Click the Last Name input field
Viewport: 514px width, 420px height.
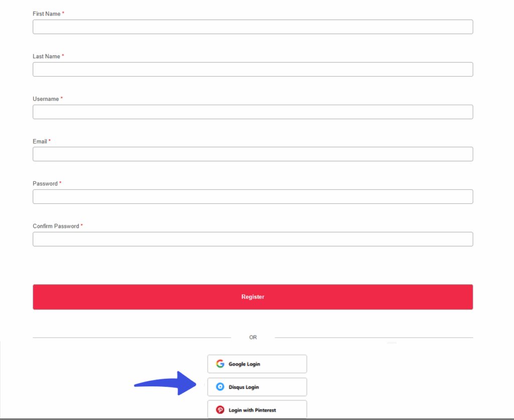[253, 69]
